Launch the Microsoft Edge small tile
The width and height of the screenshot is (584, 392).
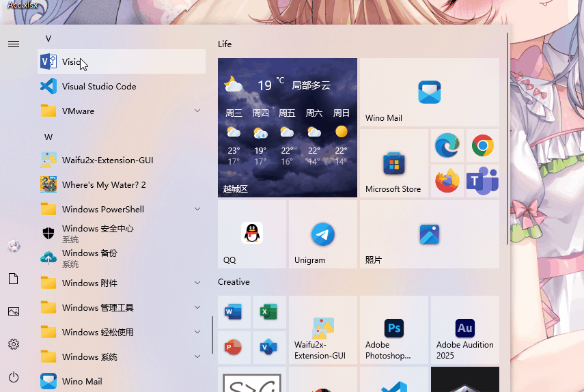447,145
